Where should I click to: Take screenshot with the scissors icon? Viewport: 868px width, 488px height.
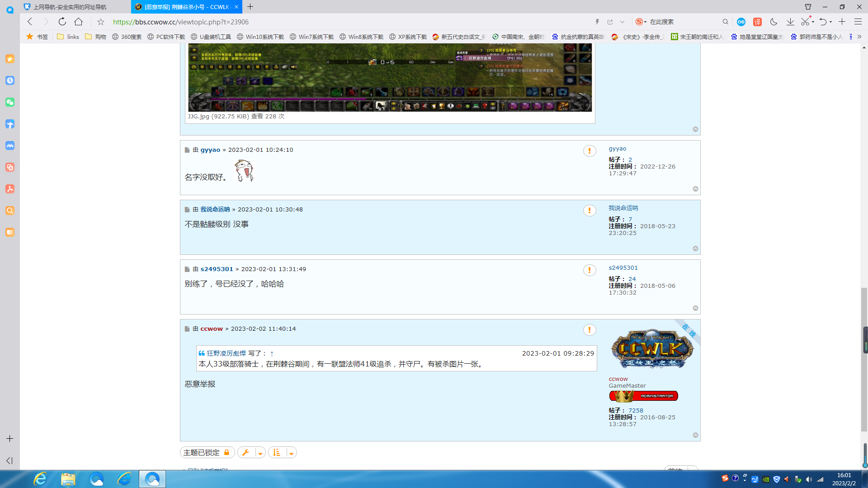(x=805, y=21)
